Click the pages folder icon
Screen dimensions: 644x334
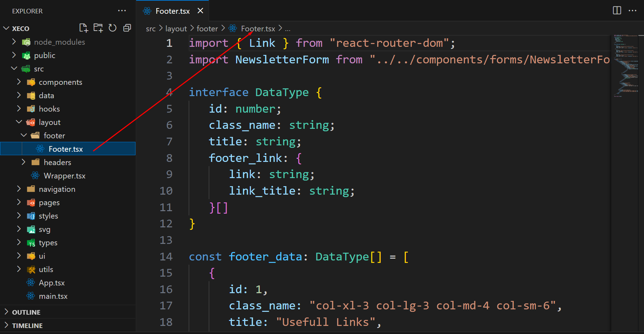[31, 203]
